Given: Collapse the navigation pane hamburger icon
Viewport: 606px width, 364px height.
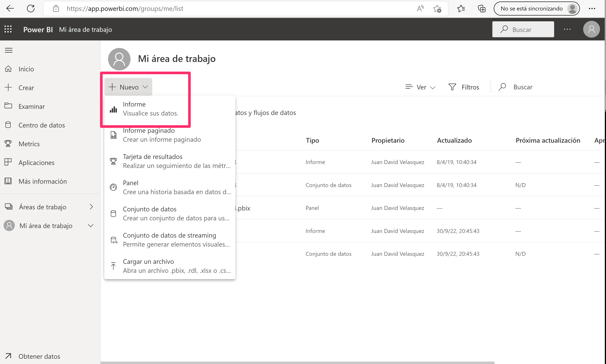Looking at the screenshot, I should 9,50.
